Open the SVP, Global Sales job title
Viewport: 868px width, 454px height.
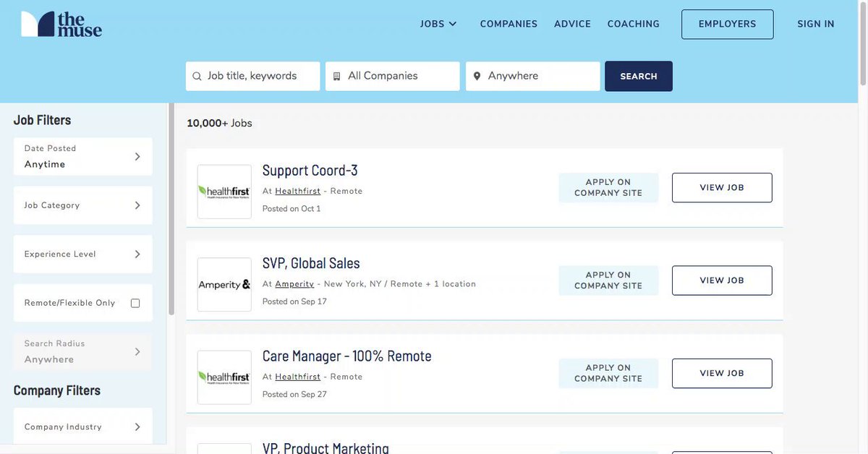(311, 263)
